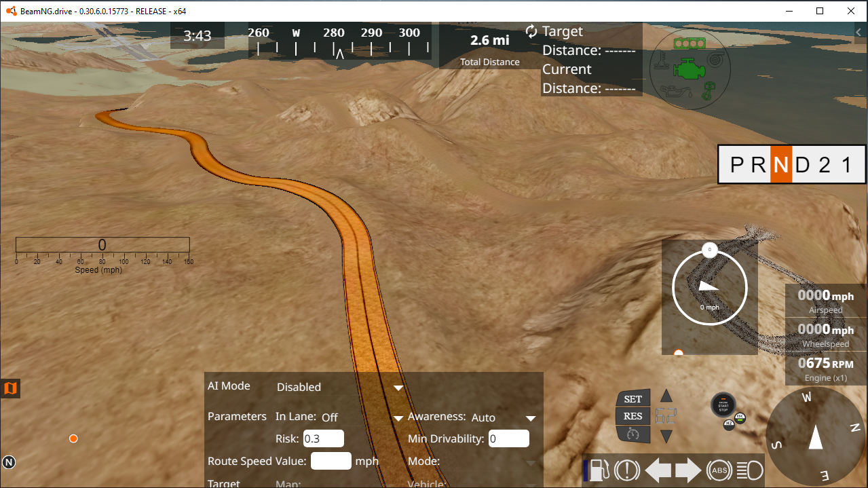This screenshot has width=868, height=488.
Task: Click the BeamNG logo in title bar
Action: tap(11, 11)
